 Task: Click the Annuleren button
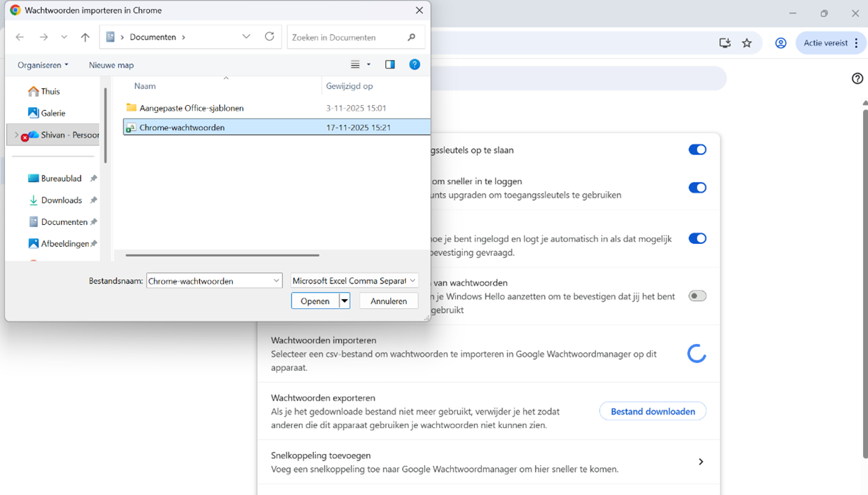tap(389, 300)
